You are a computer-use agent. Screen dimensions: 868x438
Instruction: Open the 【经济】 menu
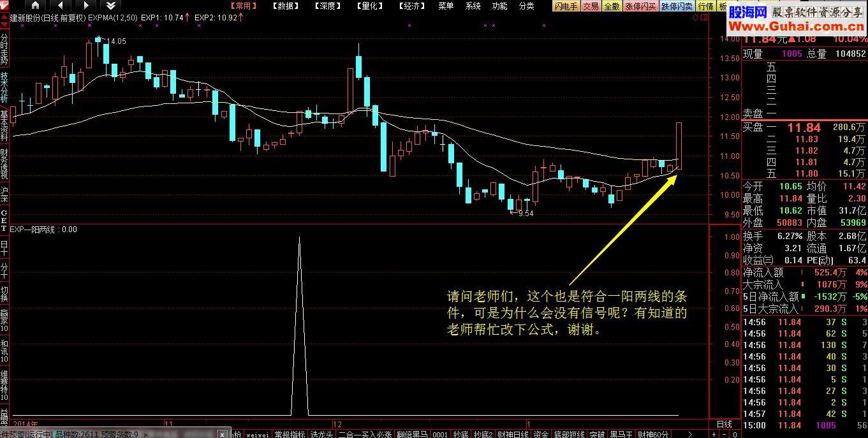pos(413,6)
